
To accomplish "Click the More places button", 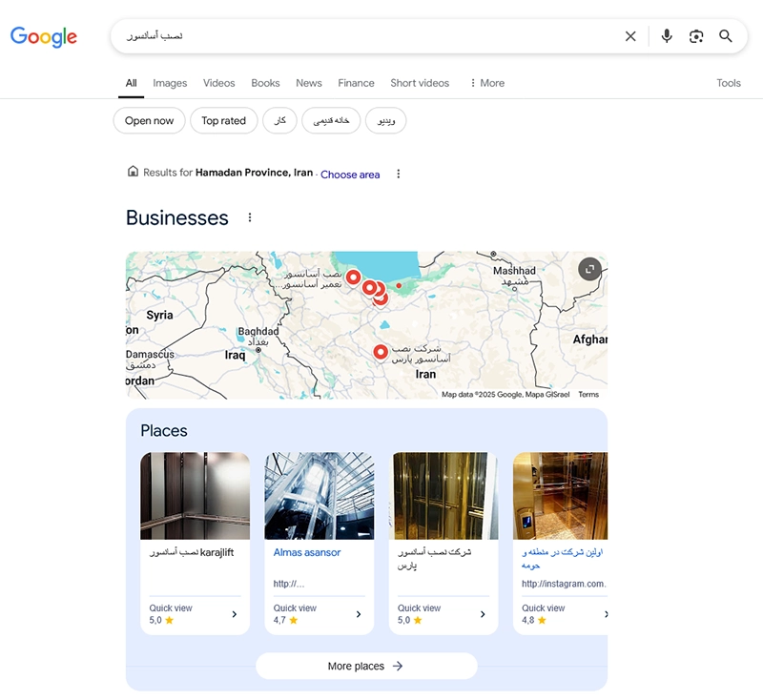I will coord(366,666).
